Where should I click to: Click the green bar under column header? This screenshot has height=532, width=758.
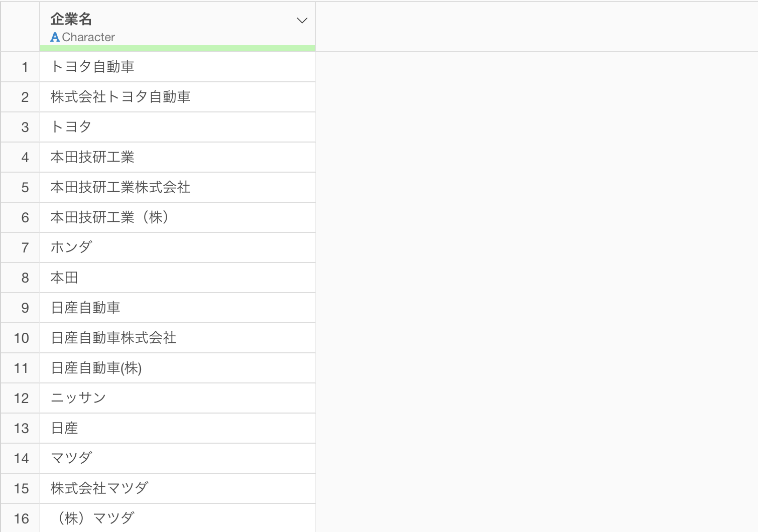[x=178, y=48]
